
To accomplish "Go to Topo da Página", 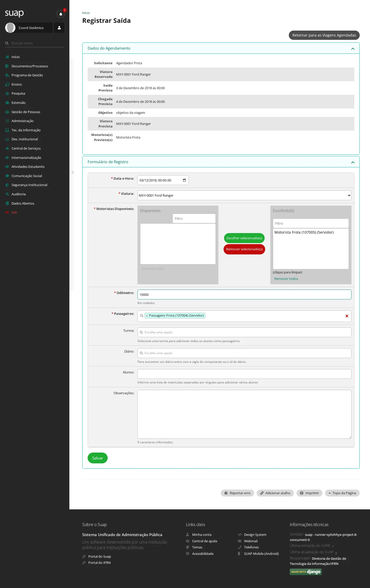I will [342, 493].
